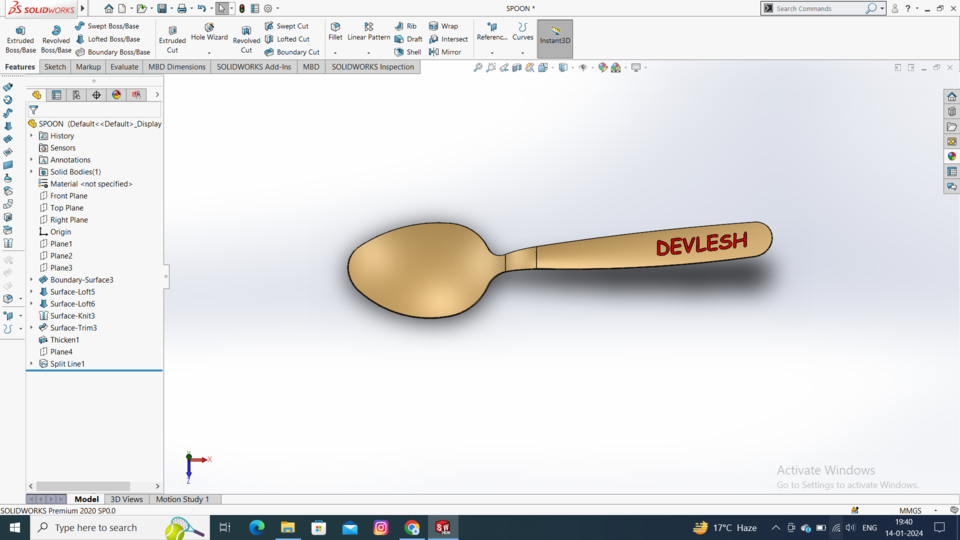Open the SOLIDWORKS Resources home pane icon
960x540 pixels.
coord(951,97)
